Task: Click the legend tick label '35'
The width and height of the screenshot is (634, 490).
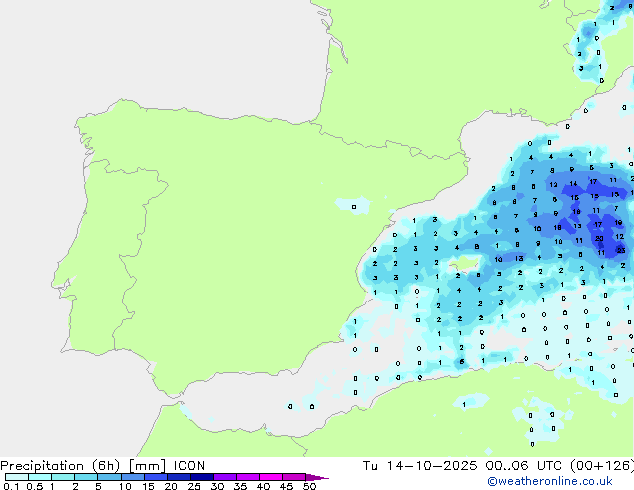Action: (240, 486)
